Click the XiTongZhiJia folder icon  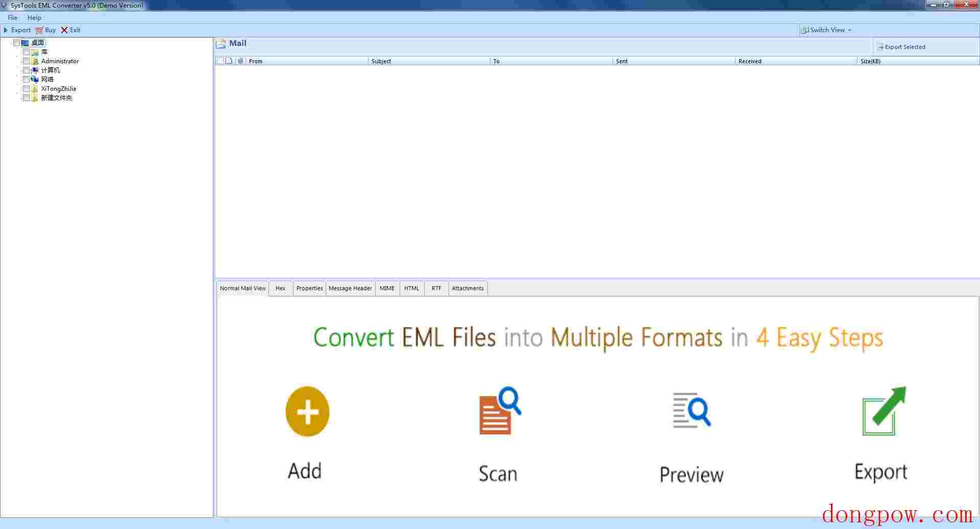35,89
